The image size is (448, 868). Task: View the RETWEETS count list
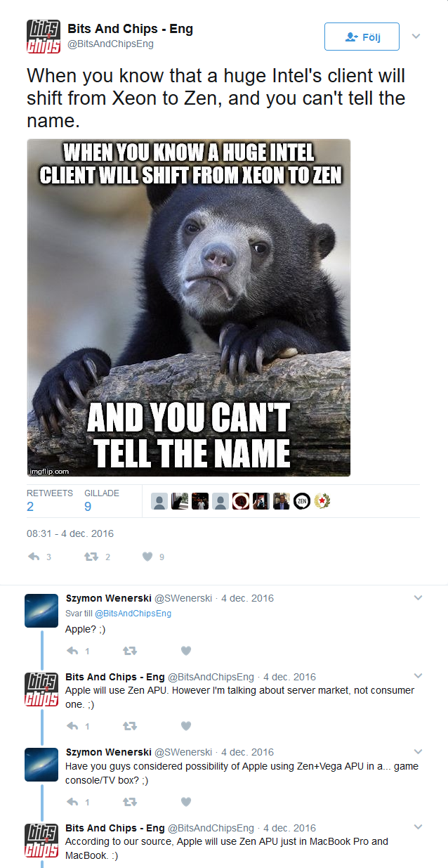(x=49, y=500)
